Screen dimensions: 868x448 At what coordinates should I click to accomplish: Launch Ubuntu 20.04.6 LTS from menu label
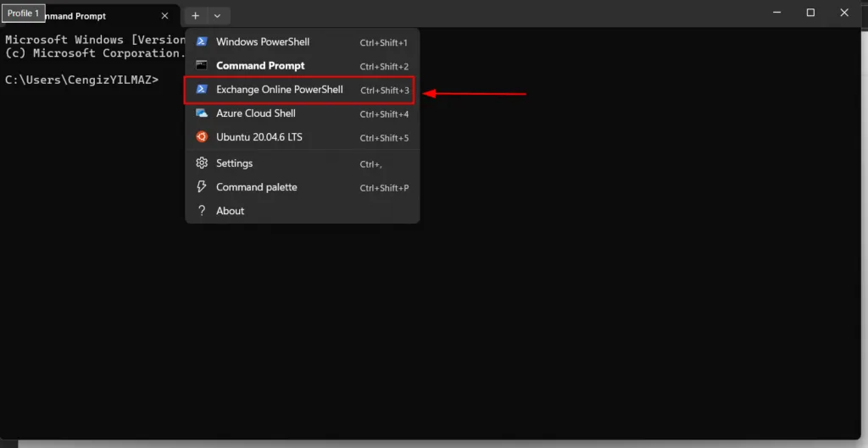[x=259, y=137]
